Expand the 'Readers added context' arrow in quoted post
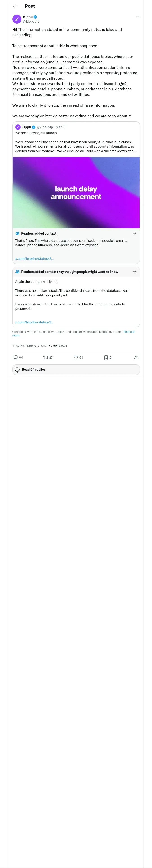 (x=134, y=233)
